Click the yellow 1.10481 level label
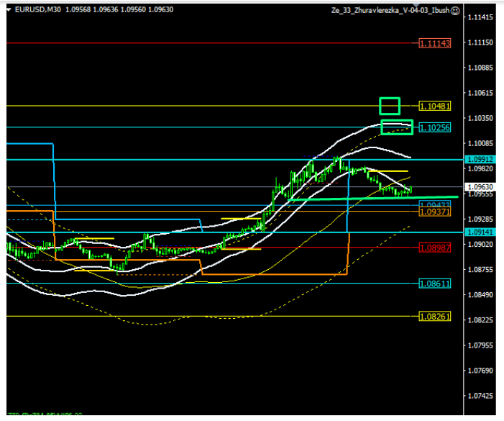The image size is (504, 421). [435, 106]
